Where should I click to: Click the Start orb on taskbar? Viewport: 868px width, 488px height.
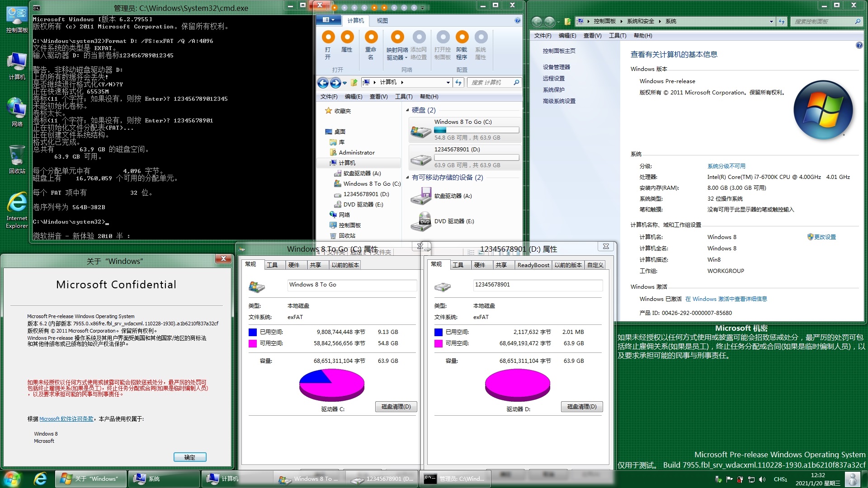click(12, 479)
